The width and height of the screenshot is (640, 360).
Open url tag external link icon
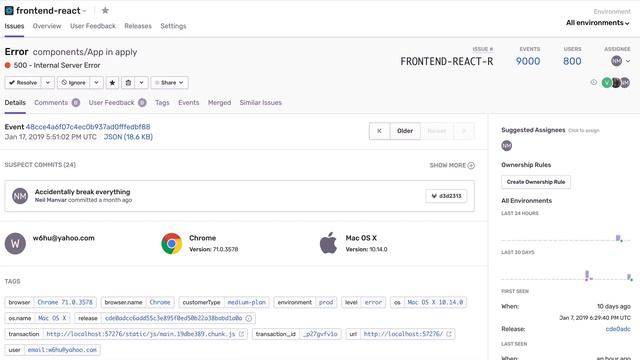[449, 334]
